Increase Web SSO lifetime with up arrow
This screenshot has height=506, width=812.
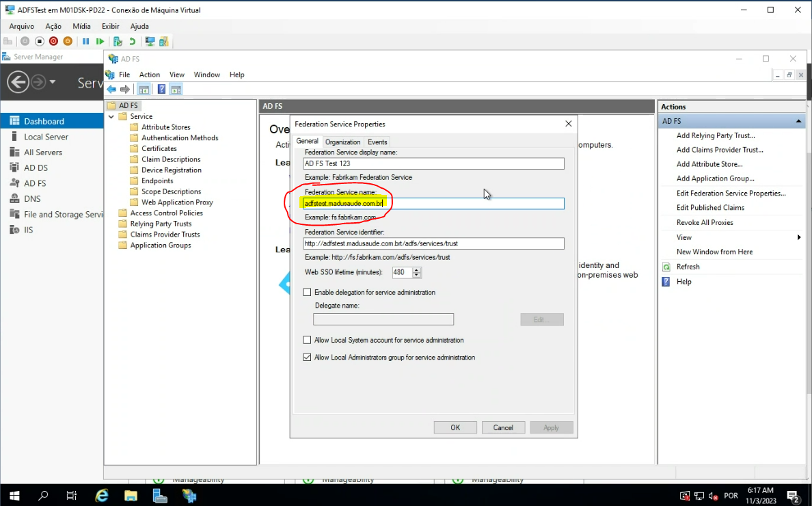click(x=417, y=269)
